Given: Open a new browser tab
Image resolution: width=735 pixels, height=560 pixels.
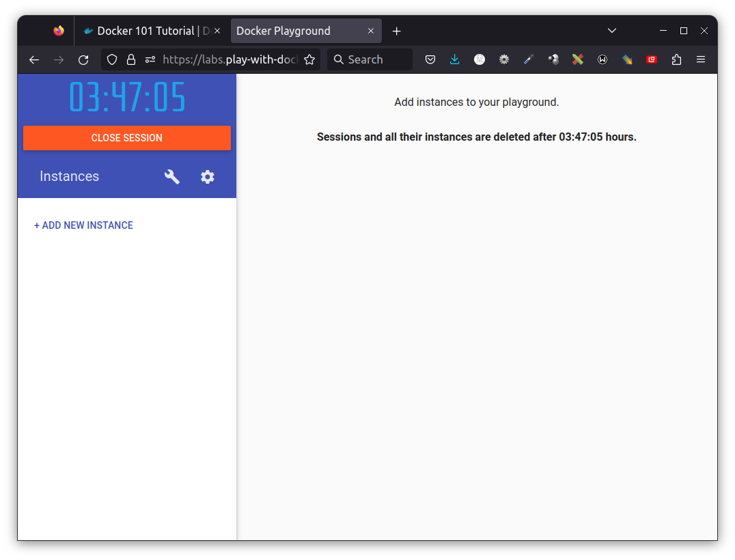Looking at the screenshot, I should 397,31.
